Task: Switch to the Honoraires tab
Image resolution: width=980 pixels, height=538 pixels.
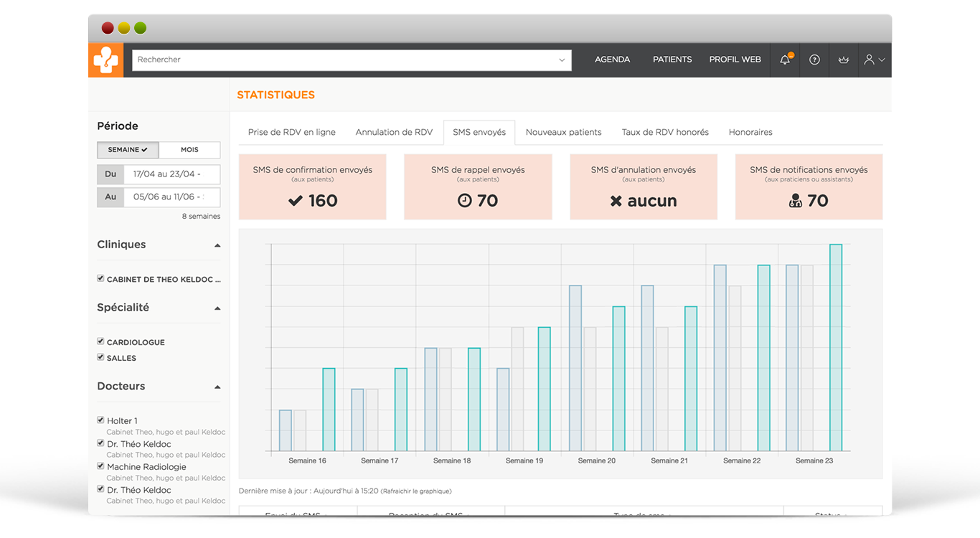Action: tap(750, 132)
